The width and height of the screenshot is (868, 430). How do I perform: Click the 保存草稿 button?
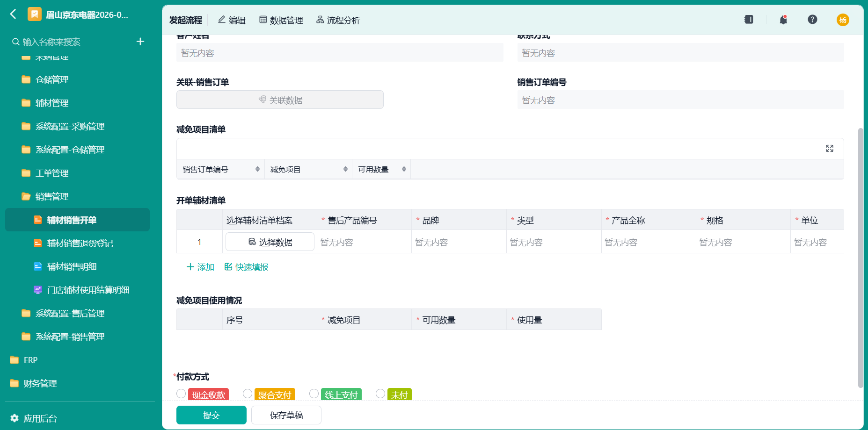pos(286,415)
